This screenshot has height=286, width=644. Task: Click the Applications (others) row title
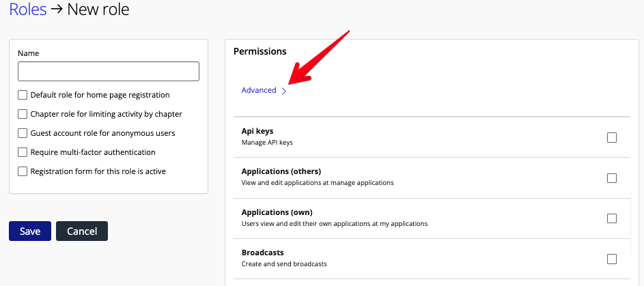pos(281,171)
